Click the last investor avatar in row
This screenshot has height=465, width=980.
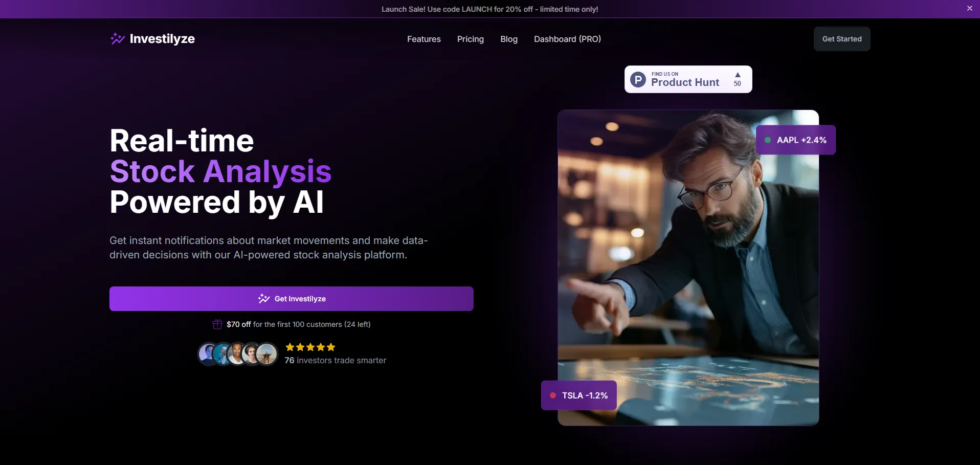[266, 353]
